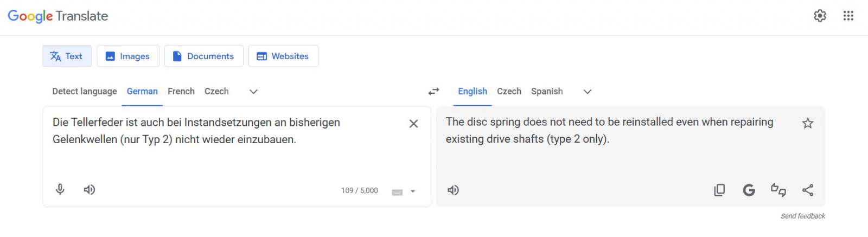Open the Google apps grid
Viewport: 868px width, 237px height.
848,16
